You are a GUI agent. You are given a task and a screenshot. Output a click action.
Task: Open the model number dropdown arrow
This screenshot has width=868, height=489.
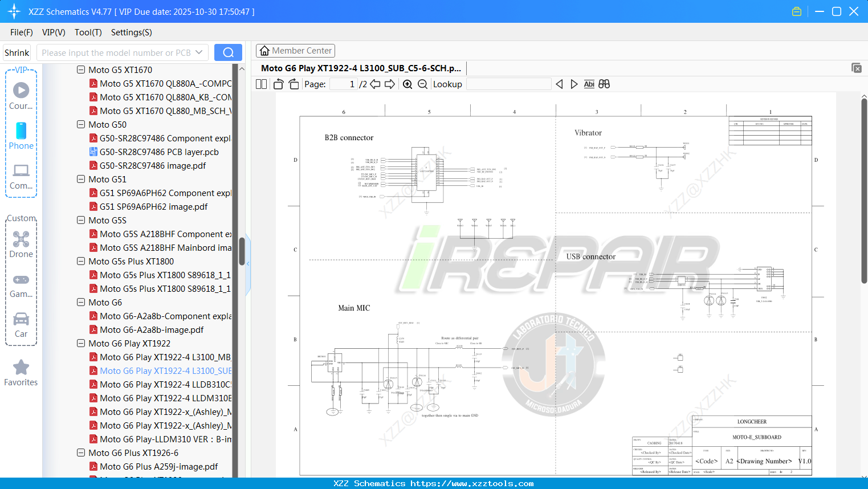[199, 52]
